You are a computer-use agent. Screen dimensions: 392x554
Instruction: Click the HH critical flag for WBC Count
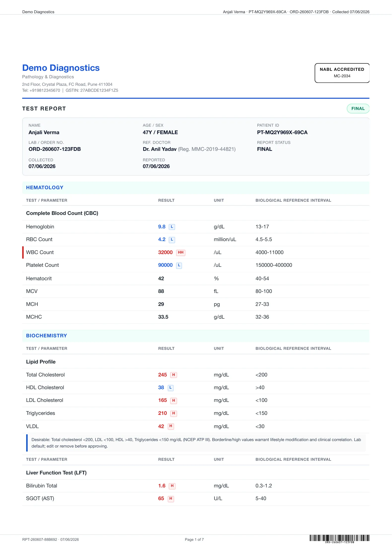click(181, 253)
